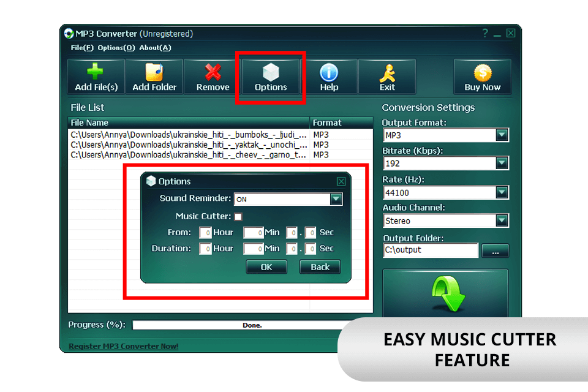Click the From seconds whole-number field
Viewport: 588px width, 392px height.
[292, 233]
